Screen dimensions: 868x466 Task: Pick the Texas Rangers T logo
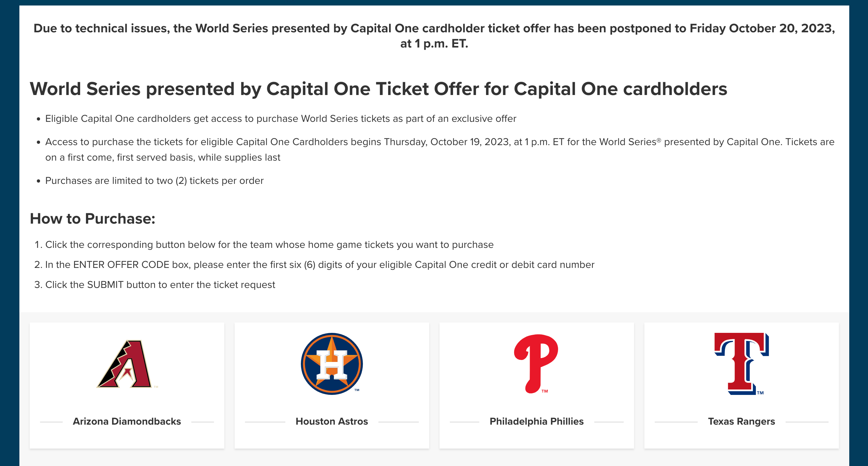[x=741, y=363]
